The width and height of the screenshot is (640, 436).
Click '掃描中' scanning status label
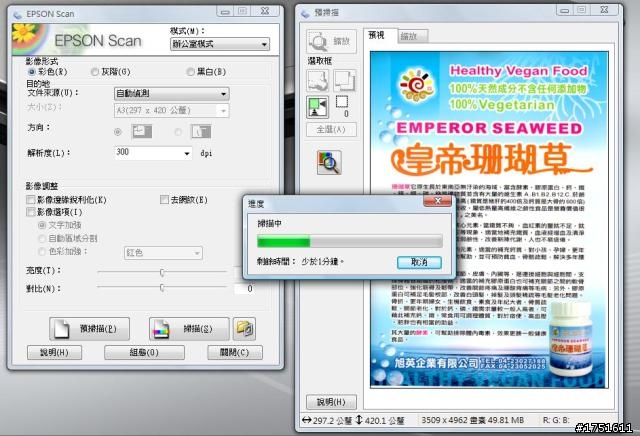tap(269, 223)
